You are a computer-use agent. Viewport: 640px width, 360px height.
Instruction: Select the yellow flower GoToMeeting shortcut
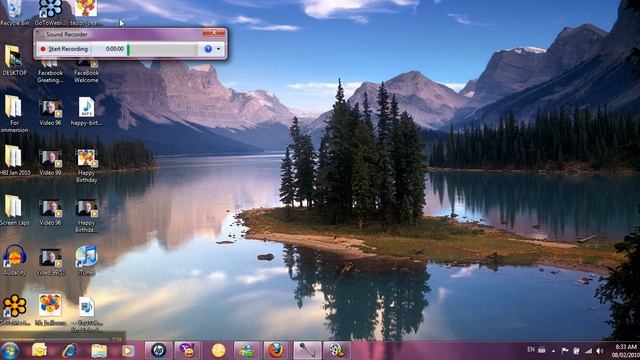coord(15,310)
